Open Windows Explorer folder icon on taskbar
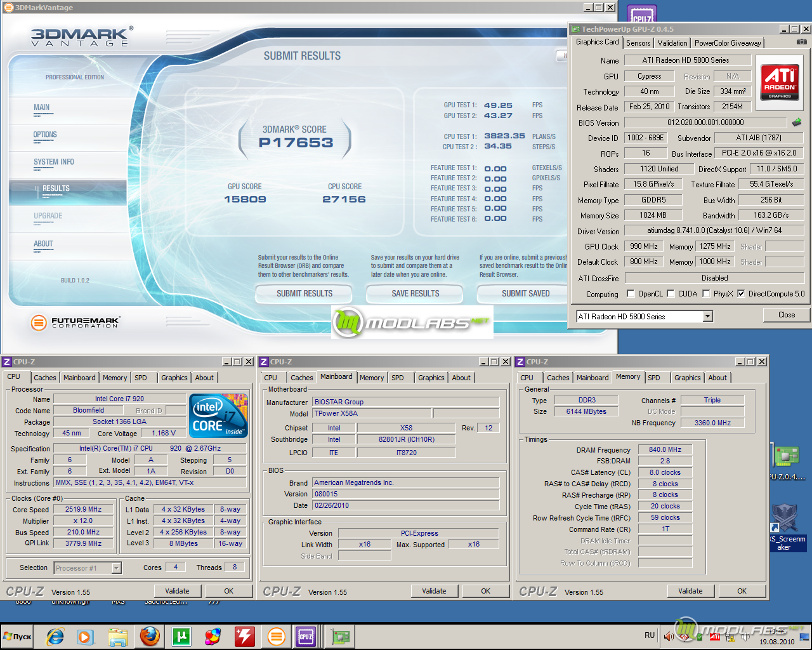This screenshot has height=650, width=812. click(x=118, y=636)
